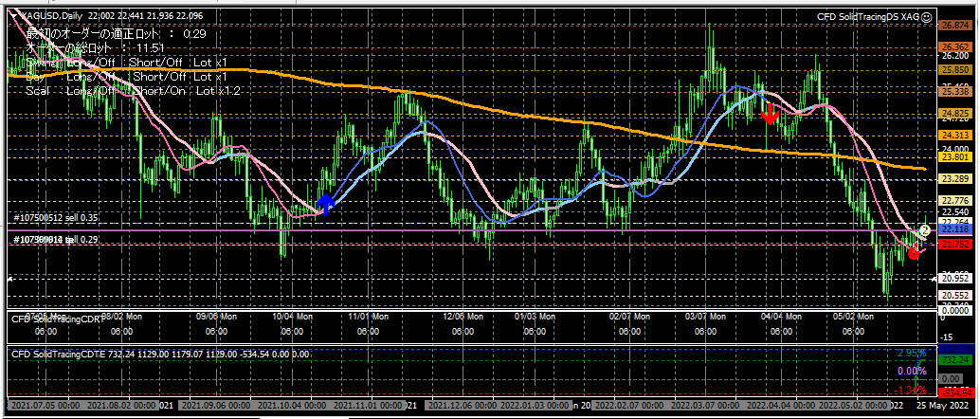The height and width of the screenshot is (419, 980).
Task: Click the red circle marker near 21.752
Action: [x=915, y=253]
